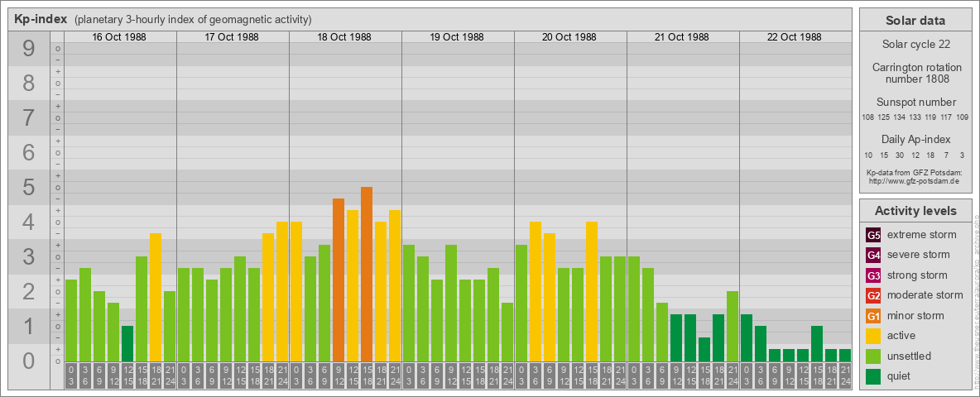Click the 'Solar data' panel heading
Screen dimensions: 980x397
(x=915, y=21)
